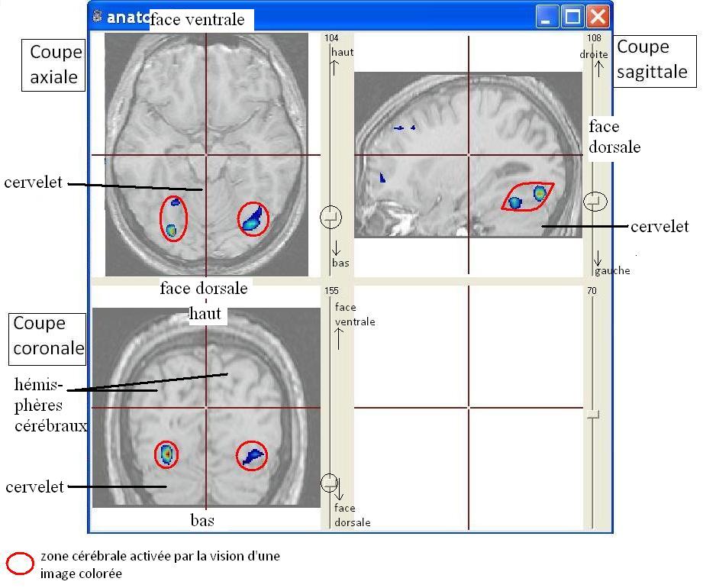The width and height of the screenshot is (703, 588).
Task: Click the small blue frontal spots in sagittal view
Action: (404, 128)
